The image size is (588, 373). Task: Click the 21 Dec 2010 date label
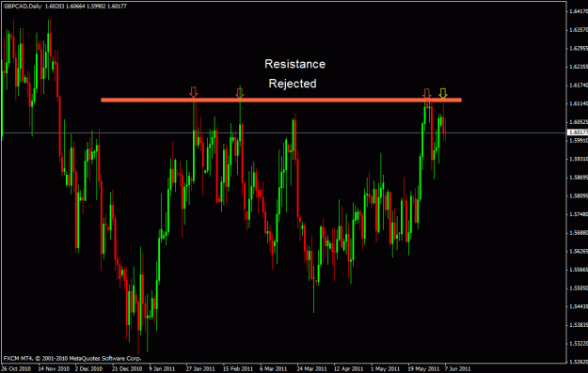127,369
